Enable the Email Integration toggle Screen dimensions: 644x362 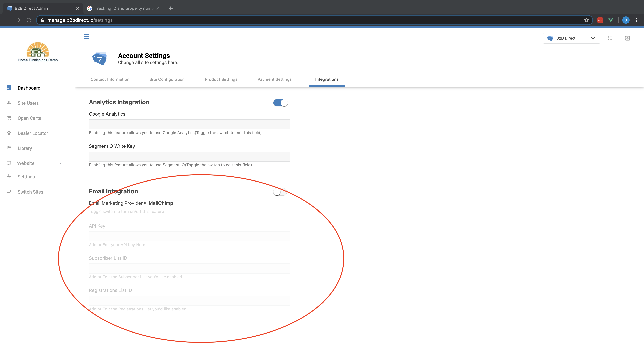(x=280, y=192)
